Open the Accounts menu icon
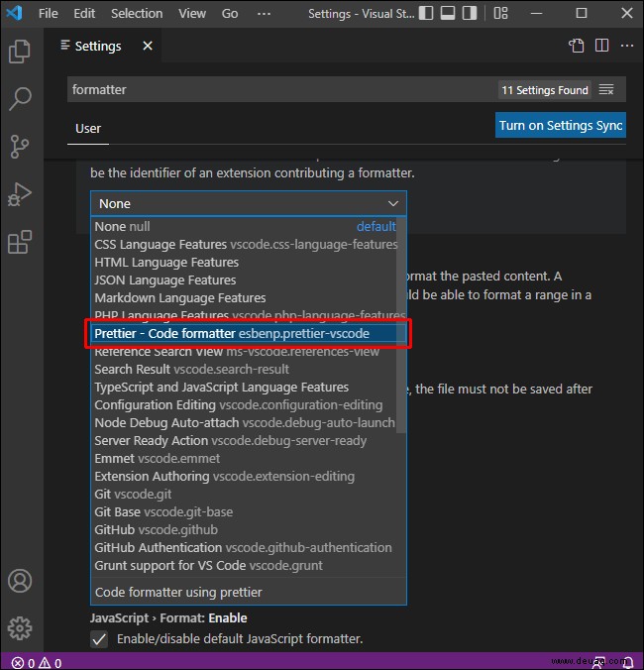The height and width of the screenshot is (670, 644). (20, 581)
